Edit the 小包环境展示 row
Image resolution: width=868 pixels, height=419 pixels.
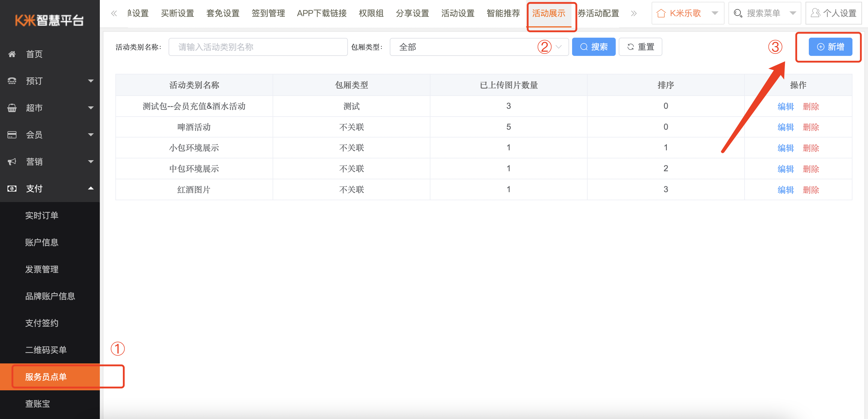786,148
